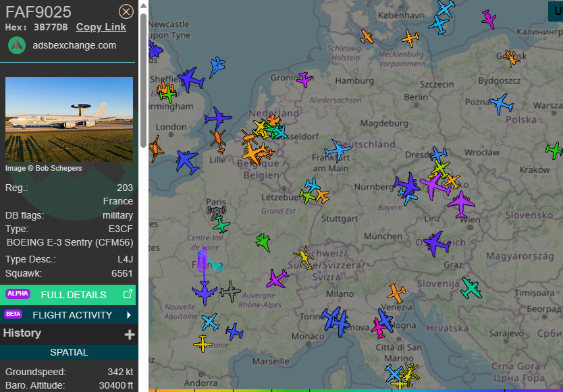This screenshot has width=563, height=392.
Task: Select the blue jet over Österreich
Action: coord(436,244)
